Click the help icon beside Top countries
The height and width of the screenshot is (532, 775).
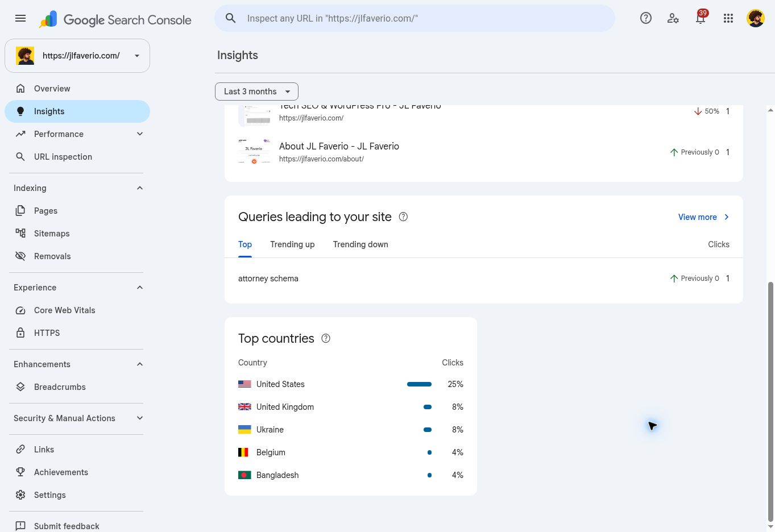pyautogui.click(x=326, y=338)
